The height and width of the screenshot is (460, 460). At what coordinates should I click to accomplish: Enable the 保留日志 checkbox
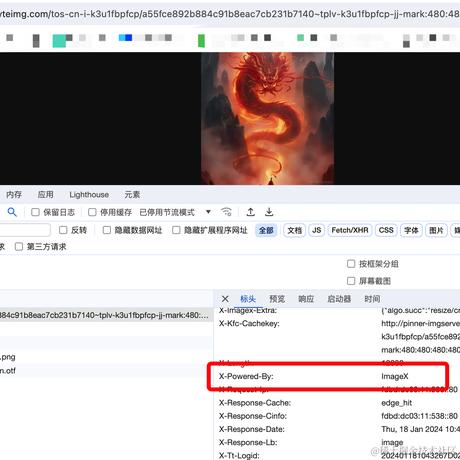(35, 212)
